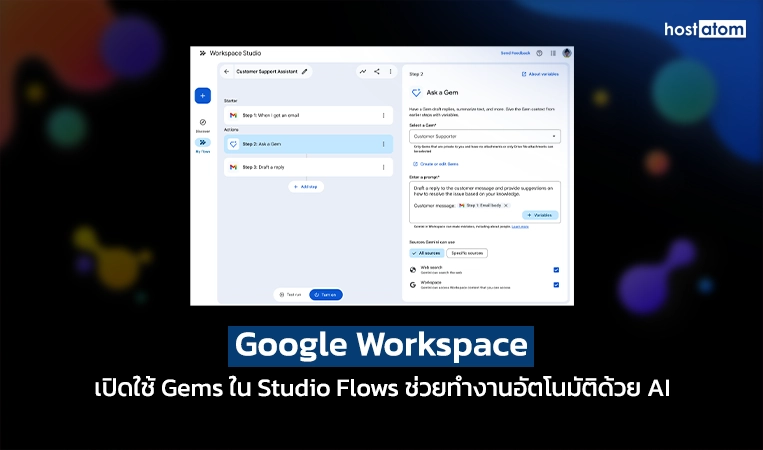
Task: Click the Gem icon on Step 2
Action: [233, 144]
